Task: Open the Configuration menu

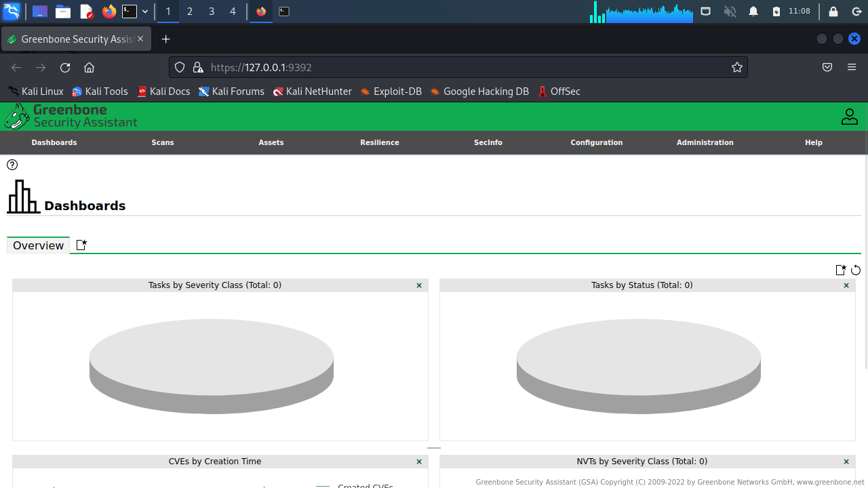Action: pos(597,142)
